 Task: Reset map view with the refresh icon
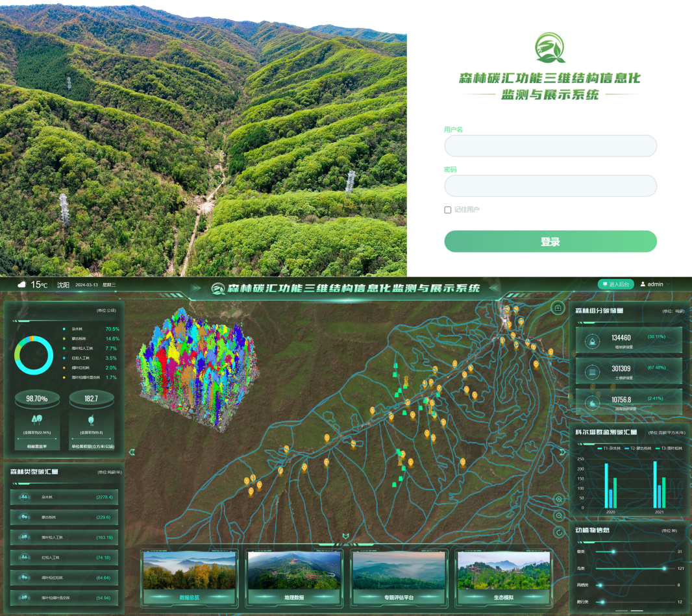[559, 532]
